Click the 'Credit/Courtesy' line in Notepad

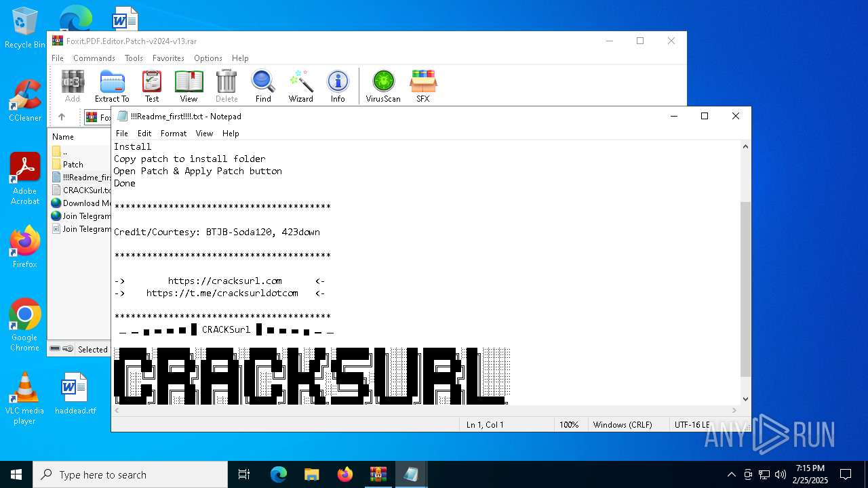point(217,232)
